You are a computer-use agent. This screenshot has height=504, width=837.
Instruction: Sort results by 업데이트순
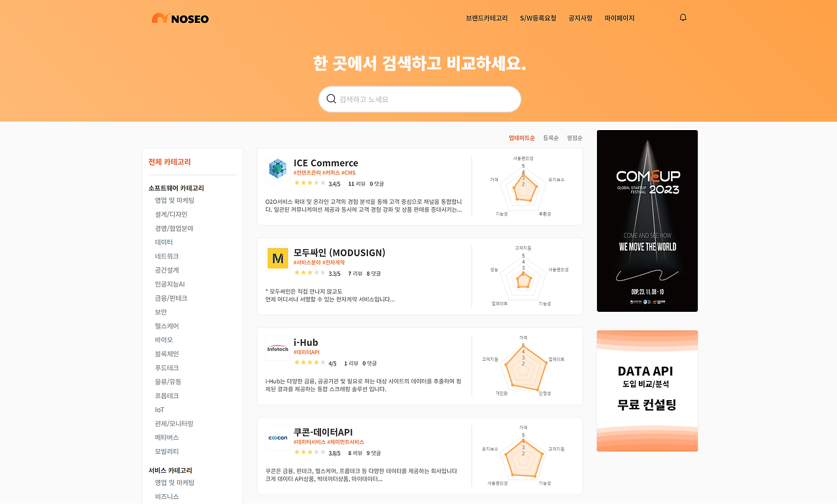[522, 138]
